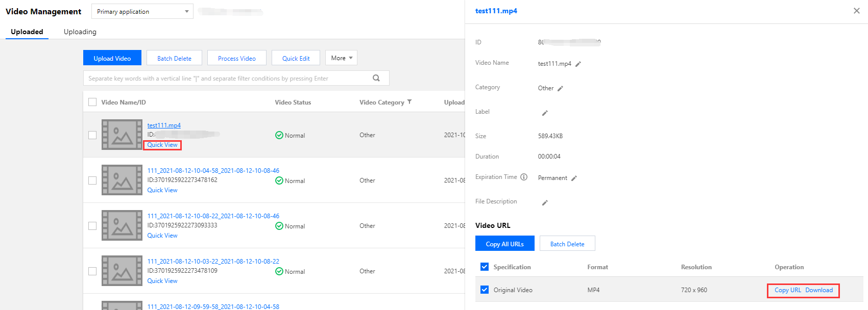Edit Expiration Time with pencil icon
Viewport: 868px width, 310px height.
tap(574, 178)
